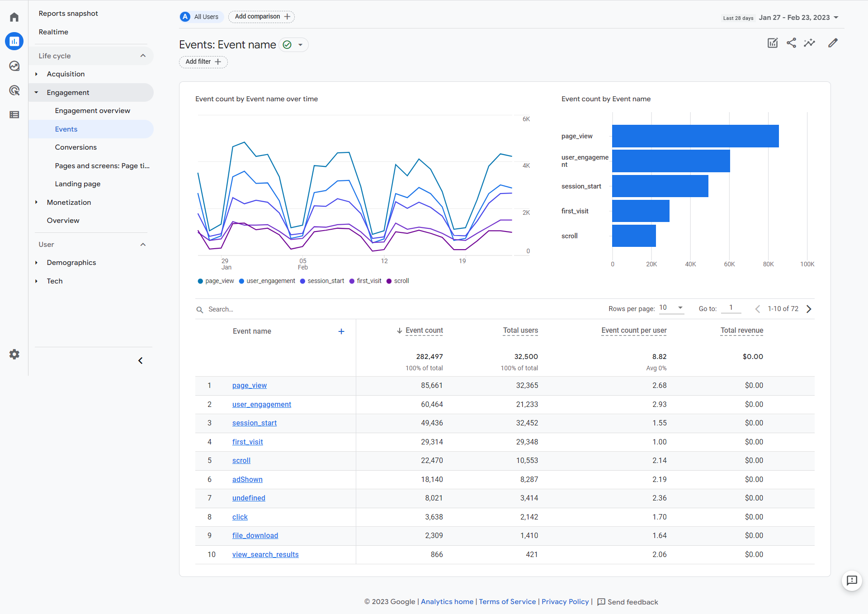Switch to the Conversions report in the sidebar
The height and width of the screenshot is (614, 868).
75,147
